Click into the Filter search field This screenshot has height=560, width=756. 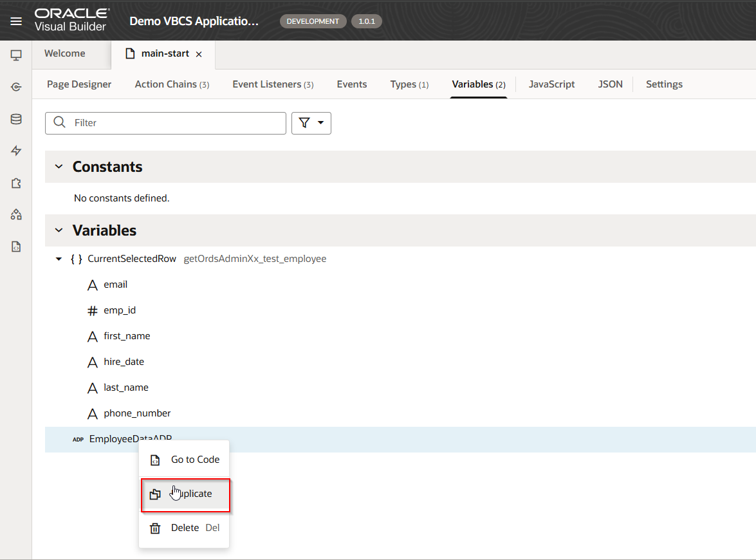pos(174,123)
